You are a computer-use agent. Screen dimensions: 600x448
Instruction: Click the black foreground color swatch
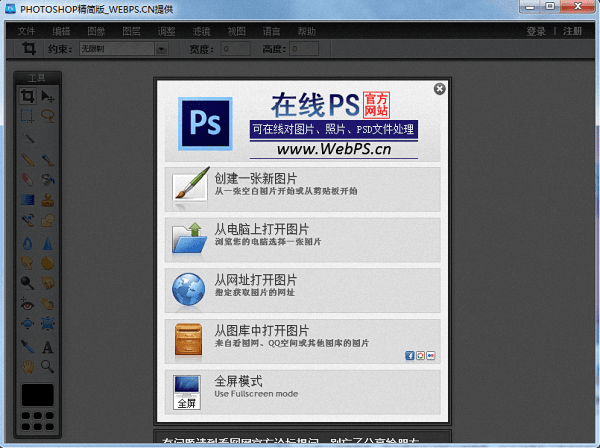click(38, 394)
